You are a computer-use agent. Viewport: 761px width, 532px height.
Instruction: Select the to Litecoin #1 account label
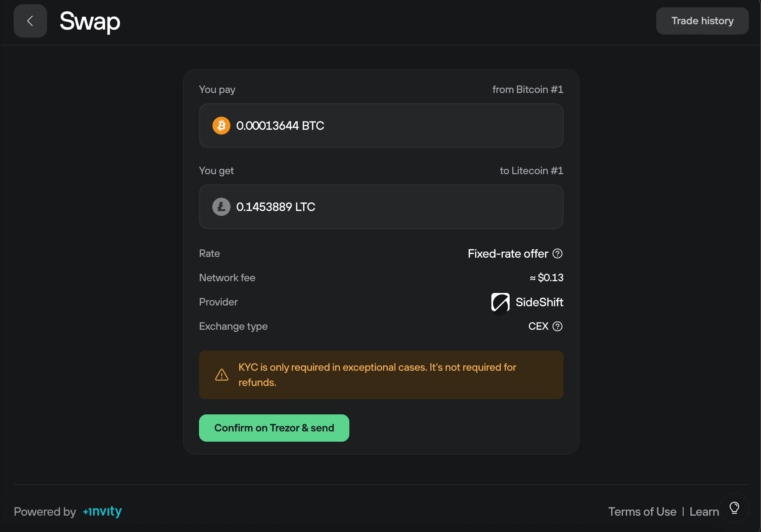[x=531, y=170]
